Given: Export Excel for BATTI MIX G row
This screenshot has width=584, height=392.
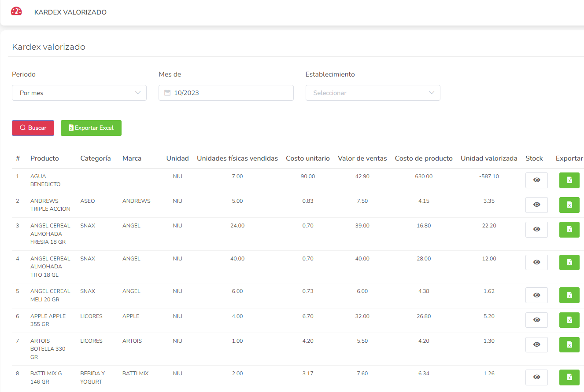Looking at the screenshot, I should point(569,377).
